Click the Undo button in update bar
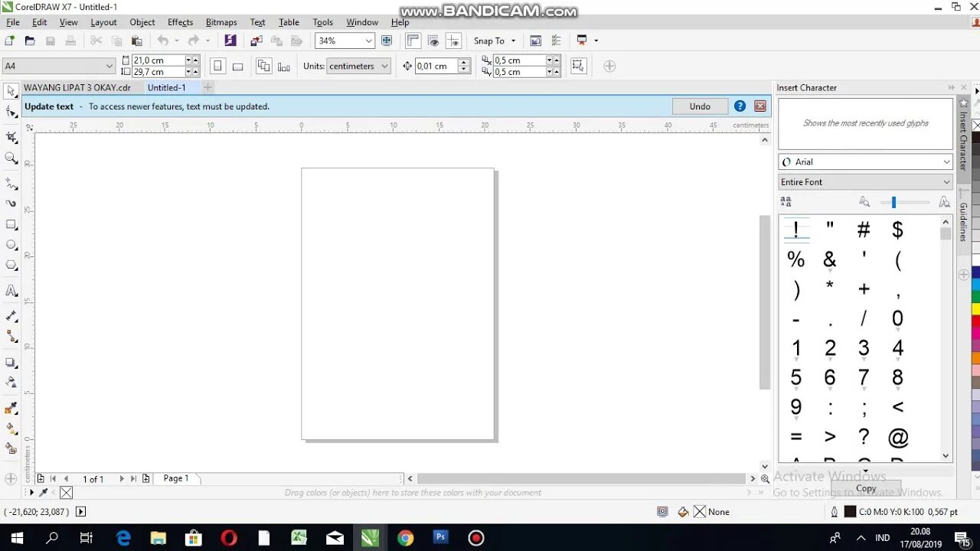This screenshot has height=551, width=980. (x=700, y=106)
